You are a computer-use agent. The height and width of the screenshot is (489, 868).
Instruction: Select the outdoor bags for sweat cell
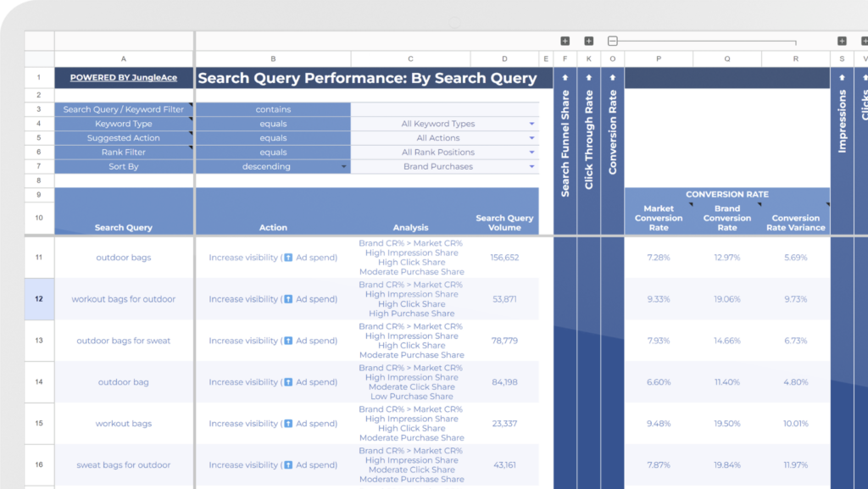click(124, 340)
